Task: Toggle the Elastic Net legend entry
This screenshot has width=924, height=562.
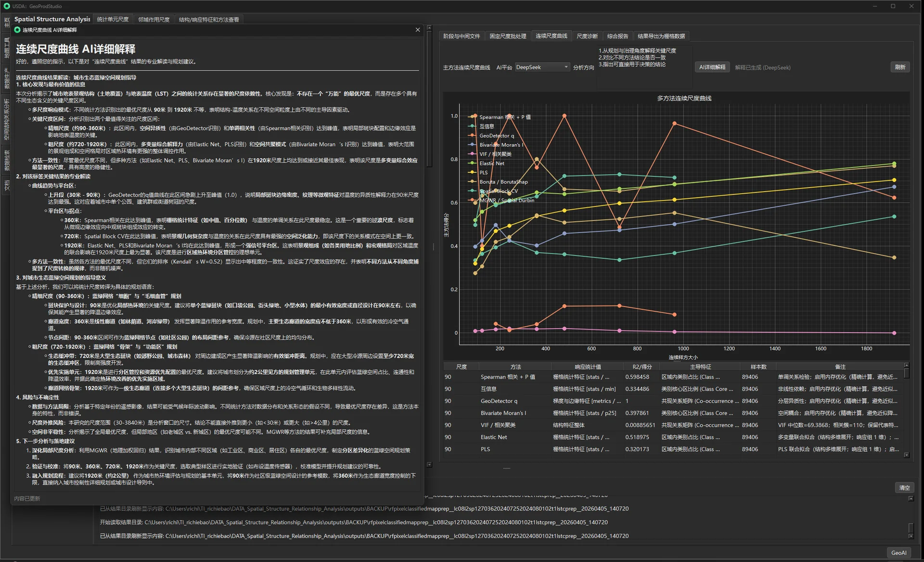Action: coord(487,163)
